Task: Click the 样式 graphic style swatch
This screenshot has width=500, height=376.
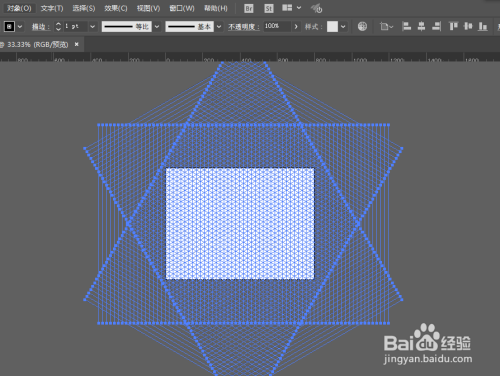Action: click(332, 26)
